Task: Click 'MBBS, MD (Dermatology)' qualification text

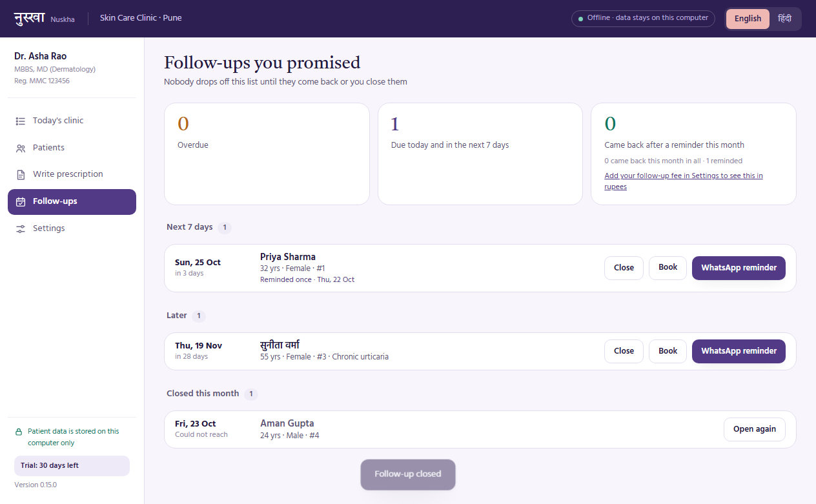Action: tap(55, 70)
